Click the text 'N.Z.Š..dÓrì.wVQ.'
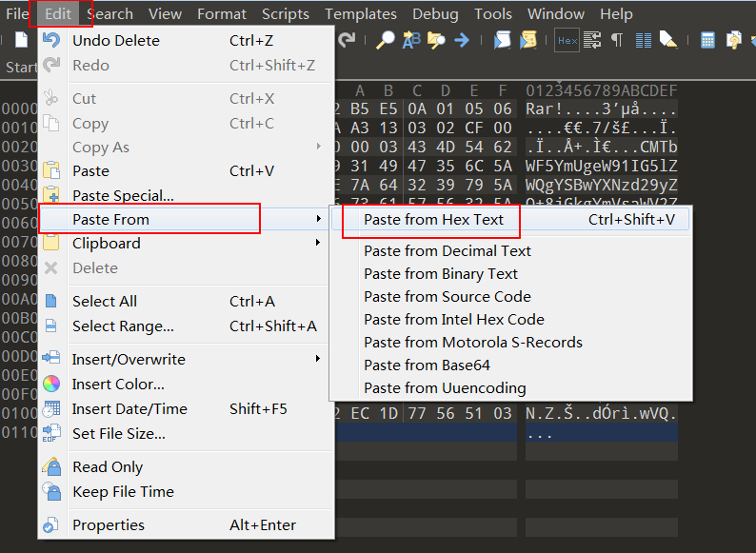The height and width of the screenshot is (553, 756). click(601, 413)
